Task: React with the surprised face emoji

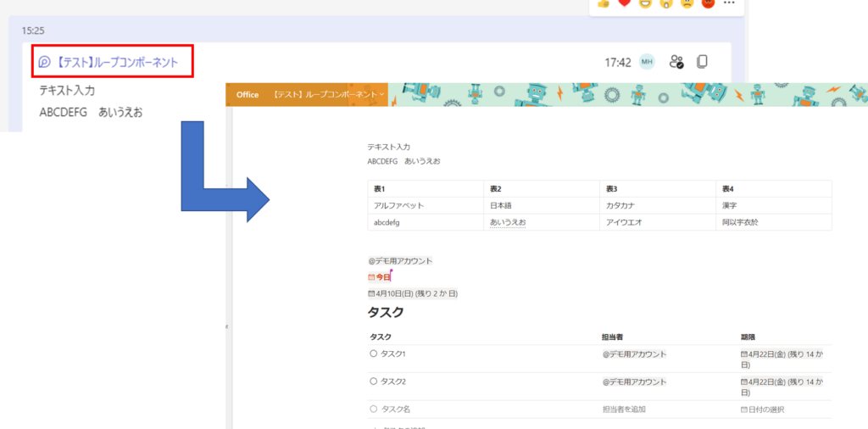Action: coord(666,3)
